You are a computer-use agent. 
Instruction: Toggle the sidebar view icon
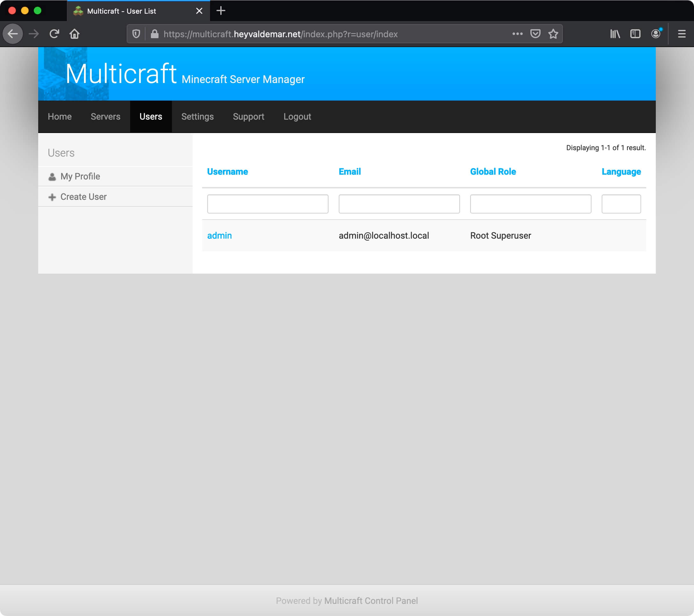(635, 34)
